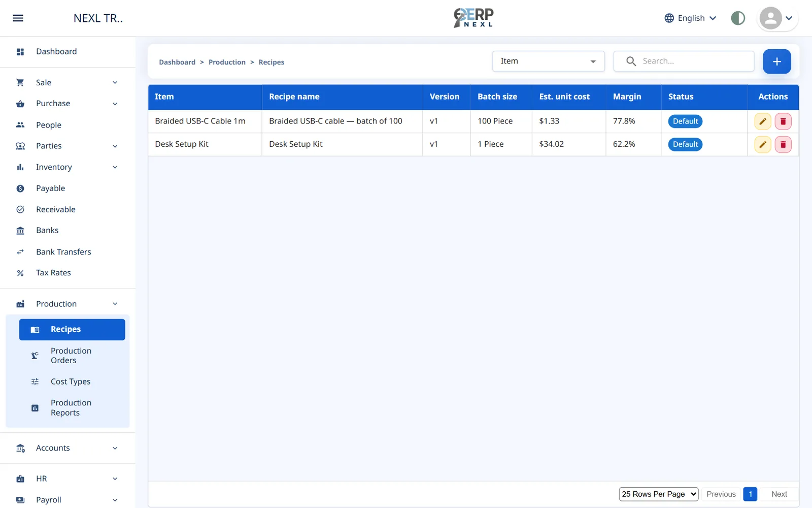Click the Dashboard breadcrumb link
The height and width of the screenshot is (508, 812).
pyautogui.click(x=177, y=62)
